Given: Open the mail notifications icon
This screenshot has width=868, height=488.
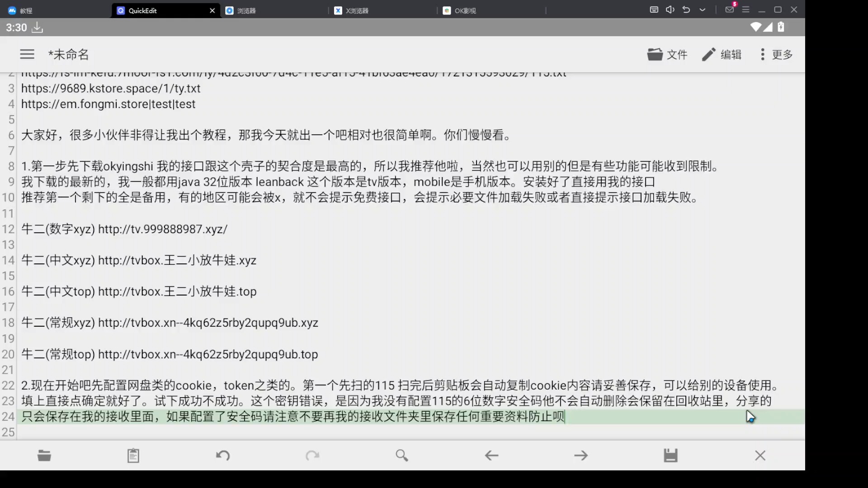Looking at the screenshot, I should pyautogui.click(x=730, y=9).
